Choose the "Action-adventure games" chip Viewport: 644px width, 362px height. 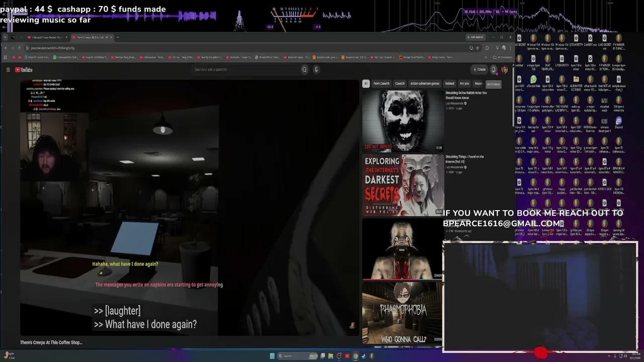click(x=425, y=83)
